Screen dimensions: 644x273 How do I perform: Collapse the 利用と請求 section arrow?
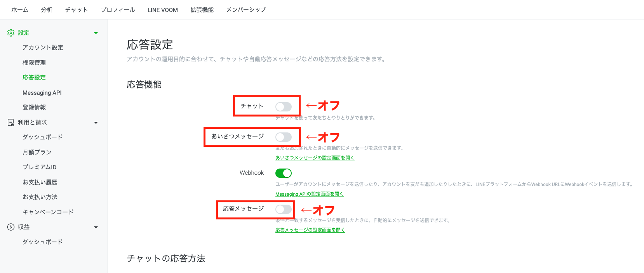click(96, 123)
